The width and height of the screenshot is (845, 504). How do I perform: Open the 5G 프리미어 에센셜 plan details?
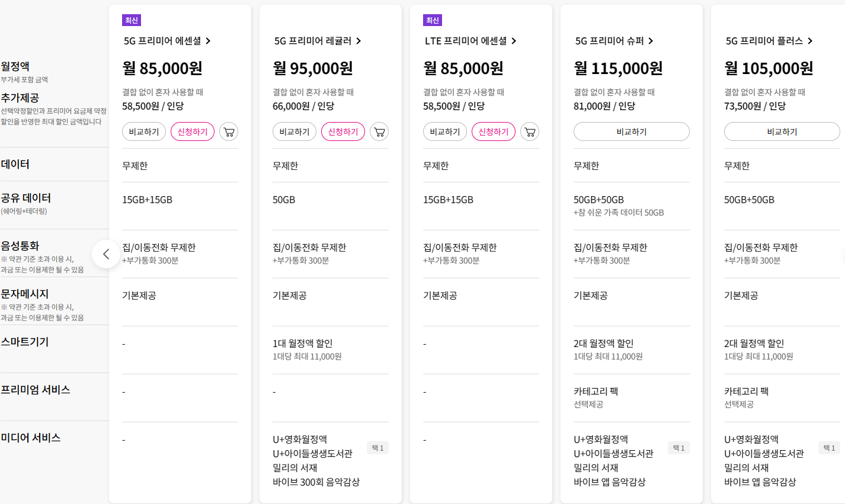click(x=167, y=41)
